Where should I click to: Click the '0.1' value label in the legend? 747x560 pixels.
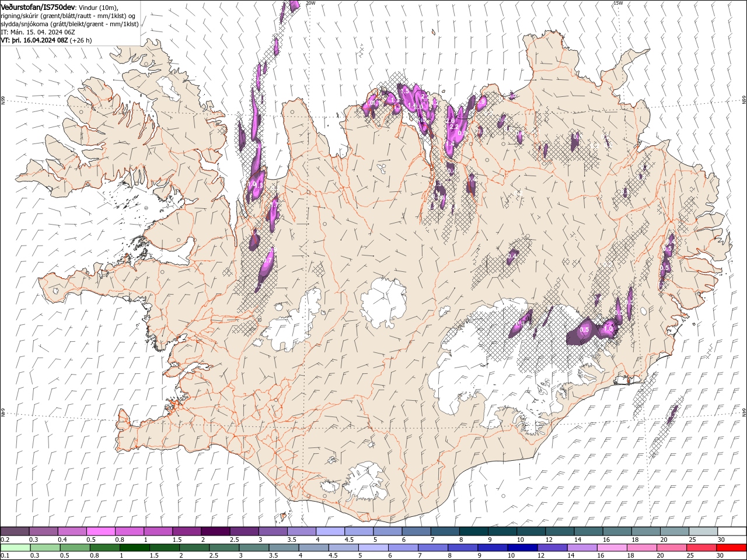click(x=5, y=555)
